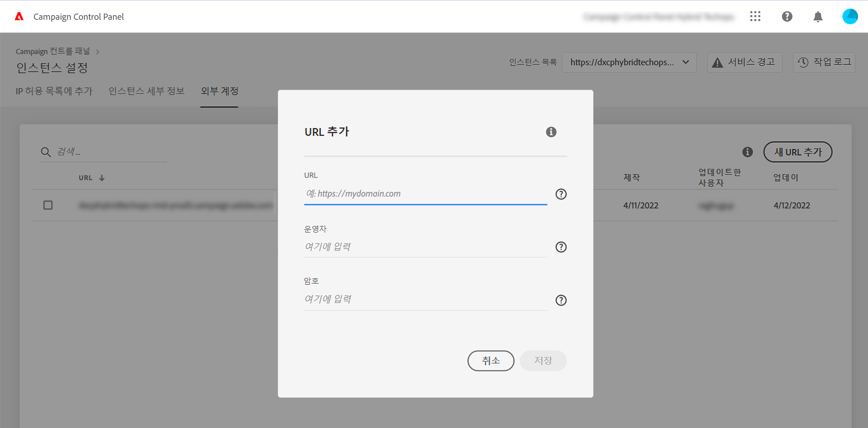Open the app switcher grid icon
Viewport: 868px width, 428px height.
point(755,16)
